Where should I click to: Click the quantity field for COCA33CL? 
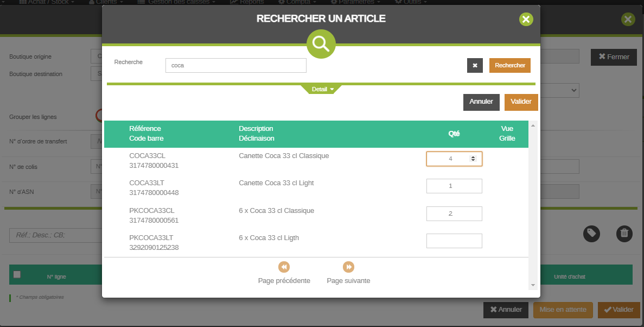[454, 159]
